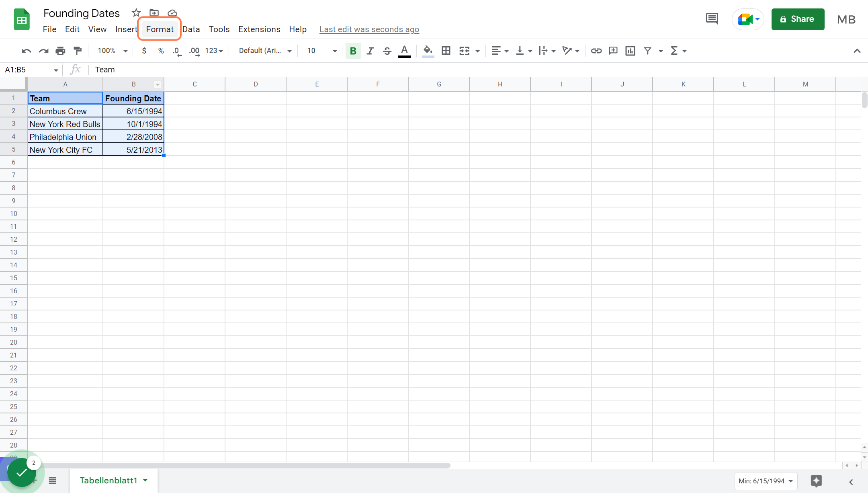Click the Undo icon
The image size is (868, 493).
[27, 51]
